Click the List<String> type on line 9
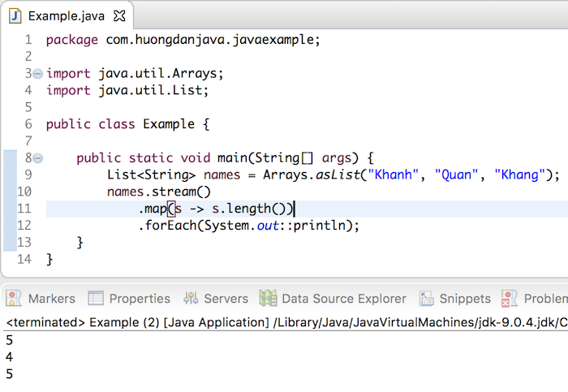 151,175
